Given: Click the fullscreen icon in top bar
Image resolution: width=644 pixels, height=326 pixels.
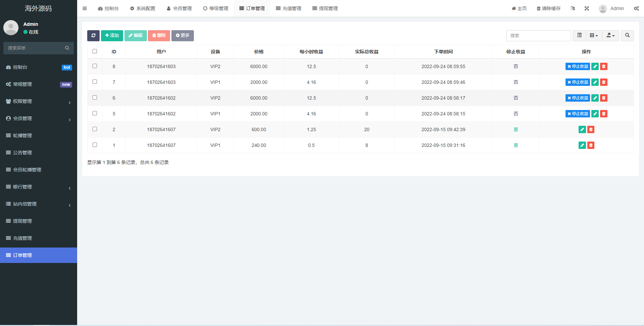Looking at the screenshot, I should point(587,8).
